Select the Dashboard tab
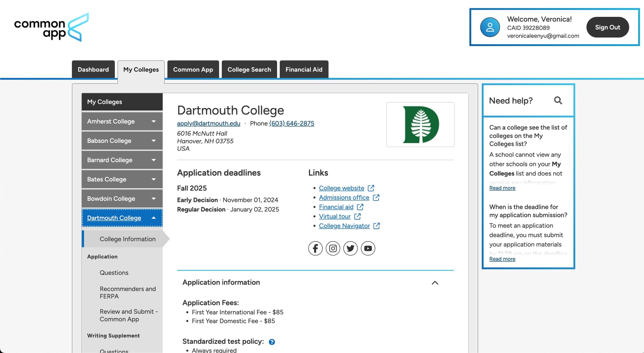Screen dimensions: 644x353 (93, 69)
